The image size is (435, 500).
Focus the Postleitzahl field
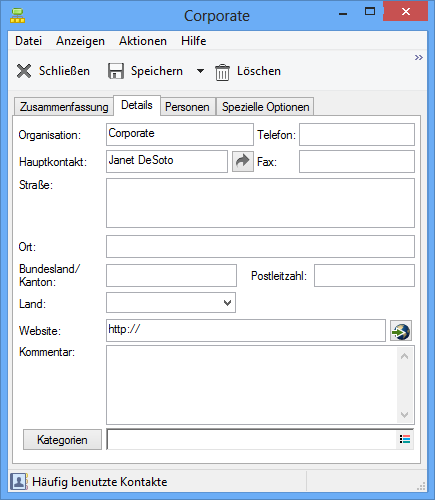364,276
